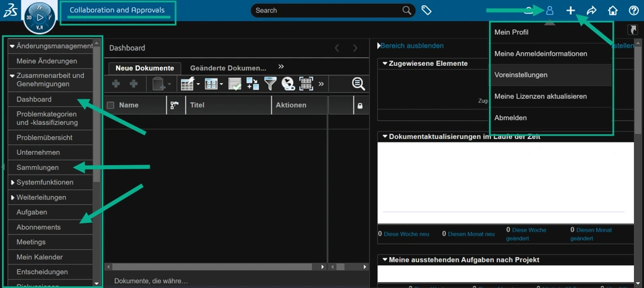Open the funnel filter icon

click(x=270, y=84)
